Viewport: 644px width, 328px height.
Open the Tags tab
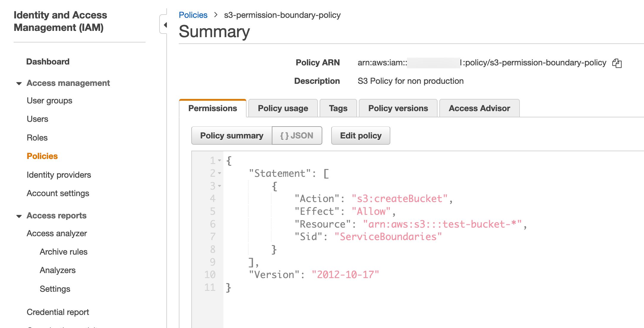tap(338, 108)
